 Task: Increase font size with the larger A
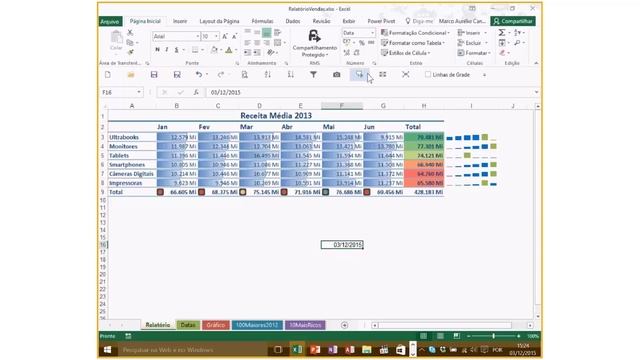(x=225, y=36)
